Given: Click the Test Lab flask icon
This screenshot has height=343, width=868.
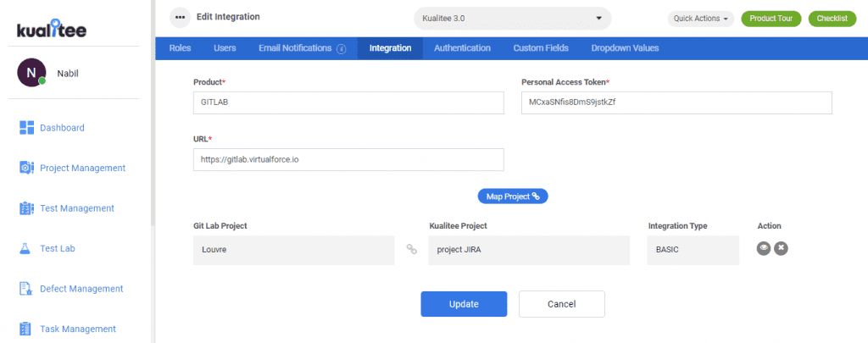Looking at the screenshot, I should (25, 249).
